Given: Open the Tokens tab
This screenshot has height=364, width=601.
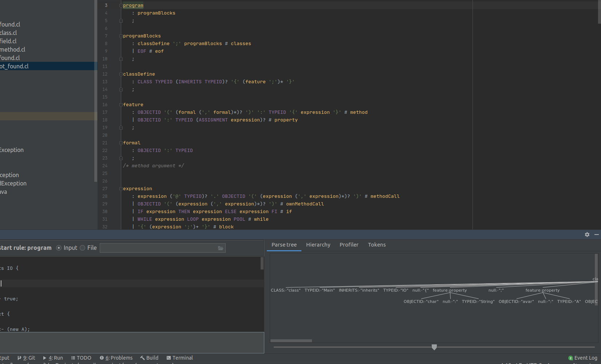Looking at the screenshot, I should 376,245.
